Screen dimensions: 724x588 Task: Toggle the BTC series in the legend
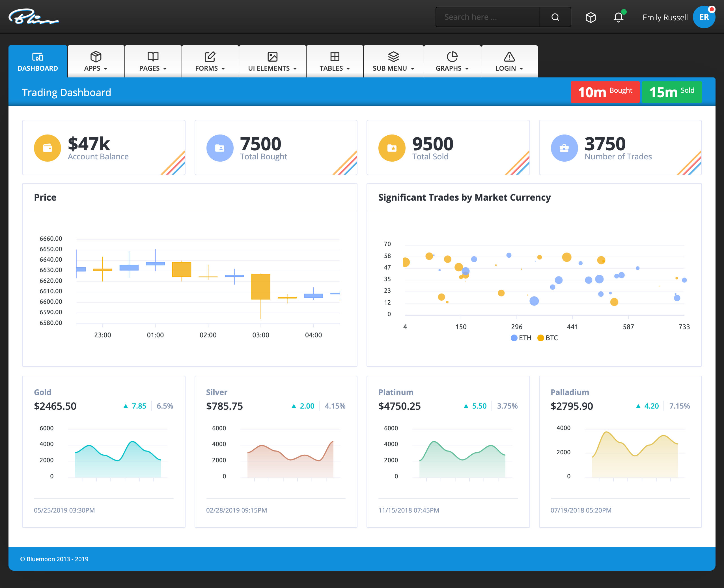point(548,338)
